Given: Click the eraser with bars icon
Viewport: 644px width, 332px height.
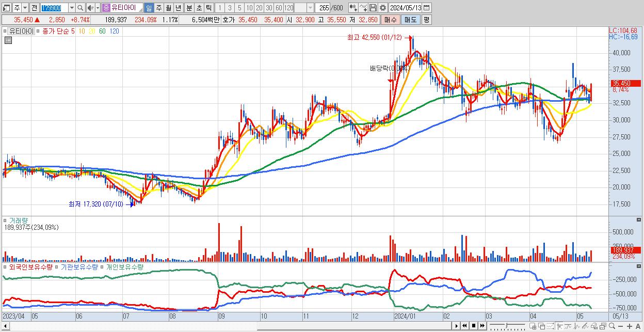Looking at the screenshot, I should click(x=594, y=326).
